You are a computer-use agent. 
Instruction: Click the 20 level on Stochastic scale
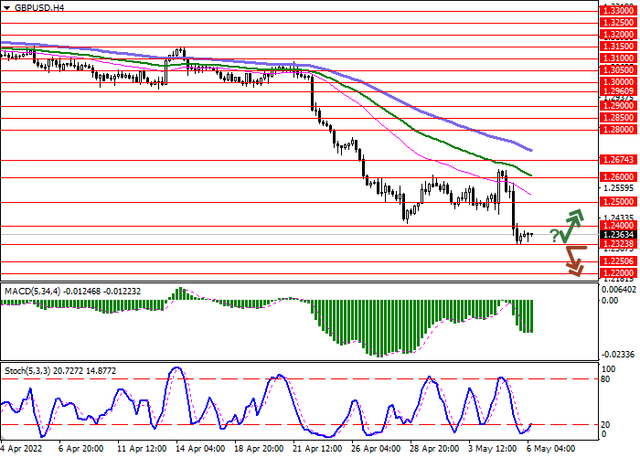(x=606, y=425)
